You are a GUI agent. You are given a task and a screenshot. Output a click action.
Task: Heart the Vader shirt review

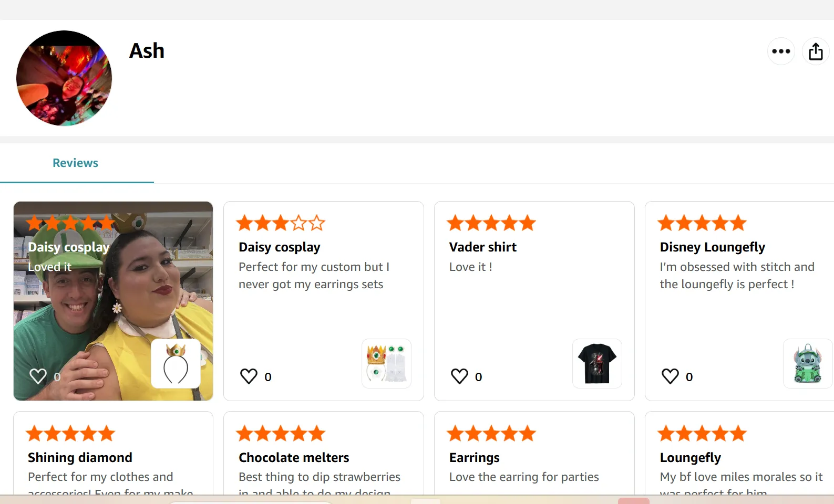pyautogui.click(x=459, y=376)
